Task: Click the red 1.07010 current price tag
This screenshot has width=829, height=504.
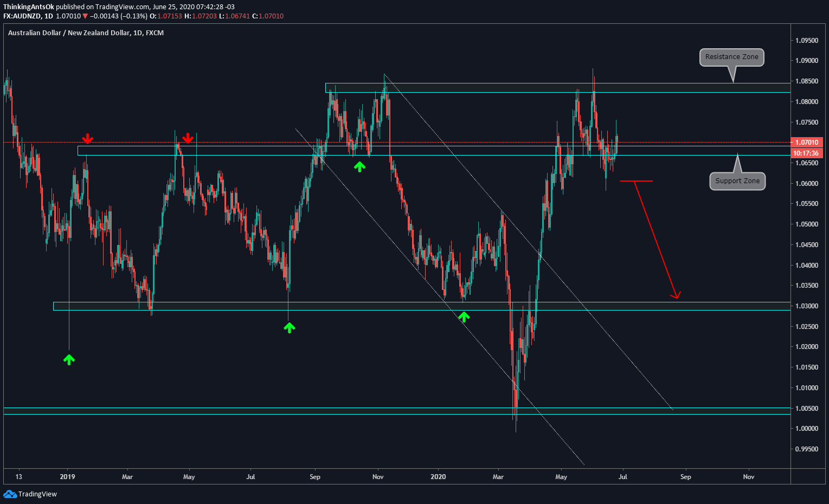Action: pos(807,143)
